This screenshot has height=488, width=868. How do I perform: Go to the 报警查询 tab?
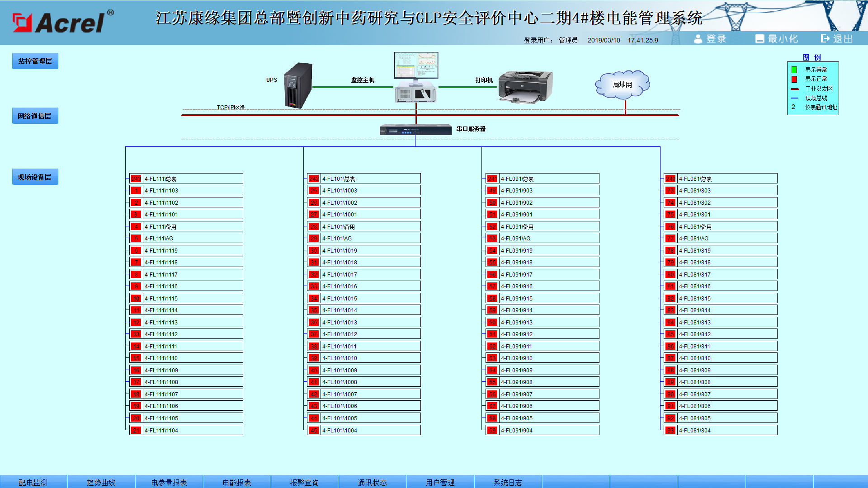(305, 482)
